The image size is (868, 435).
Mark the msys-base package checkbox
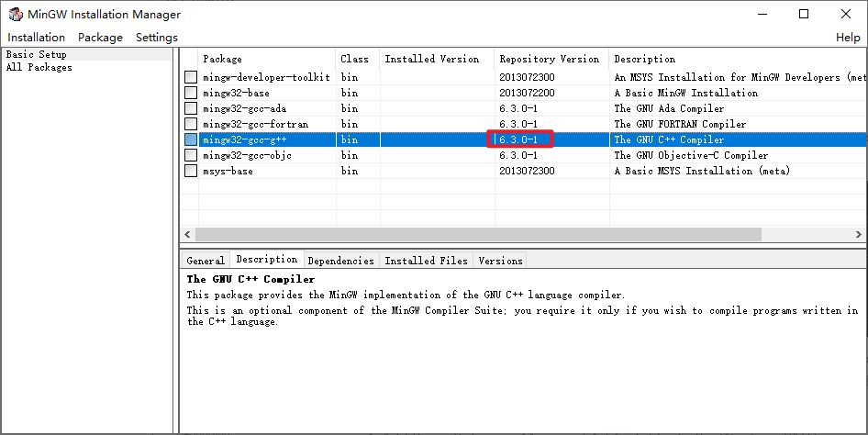point(191,171)
